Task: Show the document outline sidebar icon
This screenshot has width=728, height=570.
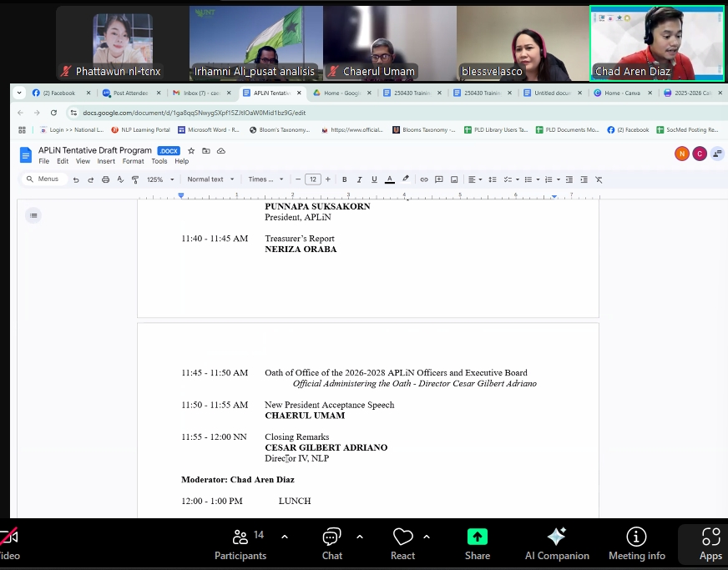Action: pyautogui.click(x=33, y=216)
